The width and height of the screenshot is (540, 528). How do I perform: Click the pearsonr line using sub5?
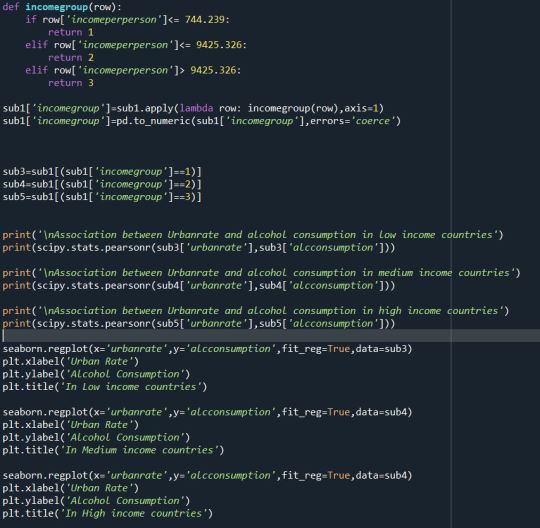[x=199, y=323]
